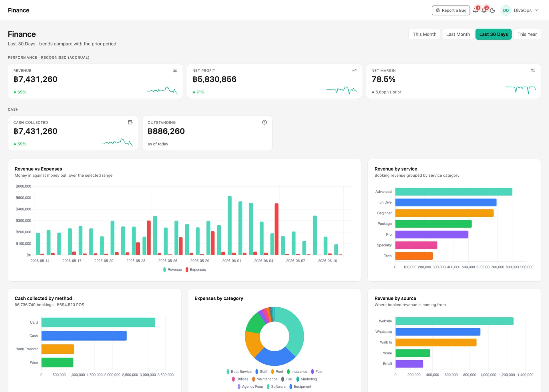The image size is (549, 392).
Task: Select the This Year range tab
Action: coord(527,34)
